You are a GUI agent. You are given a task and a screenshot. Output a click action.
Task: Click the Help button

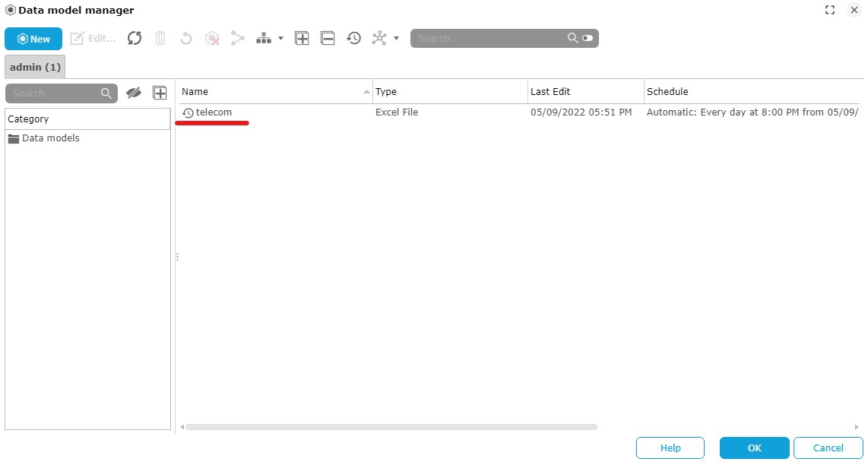click(670, 448)
